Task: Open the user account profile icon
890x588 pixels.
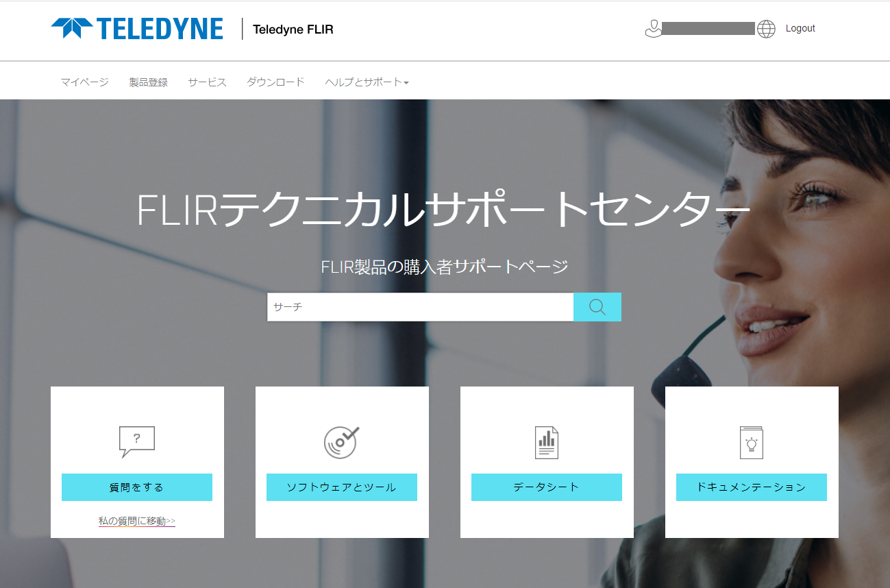Action: [654, 29]
